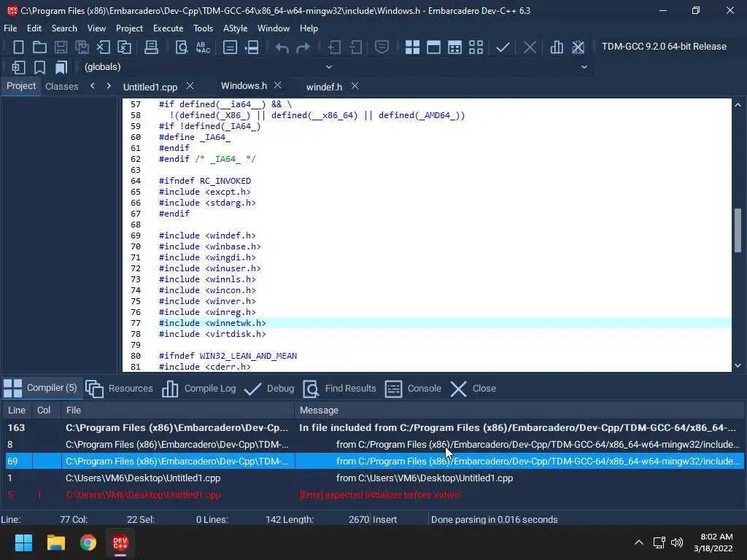
Task: Click the Delete Profiling Information icon
Action: click(x=578, y=47)
